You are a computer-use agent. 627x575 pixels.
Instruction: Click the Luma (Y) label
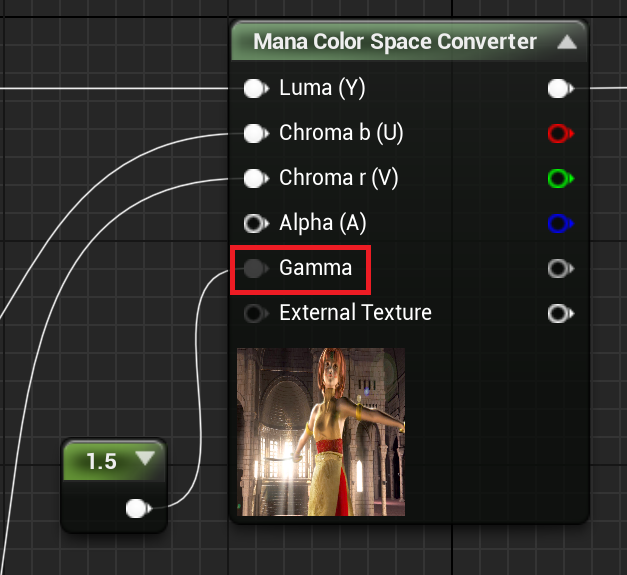point(322,88)
